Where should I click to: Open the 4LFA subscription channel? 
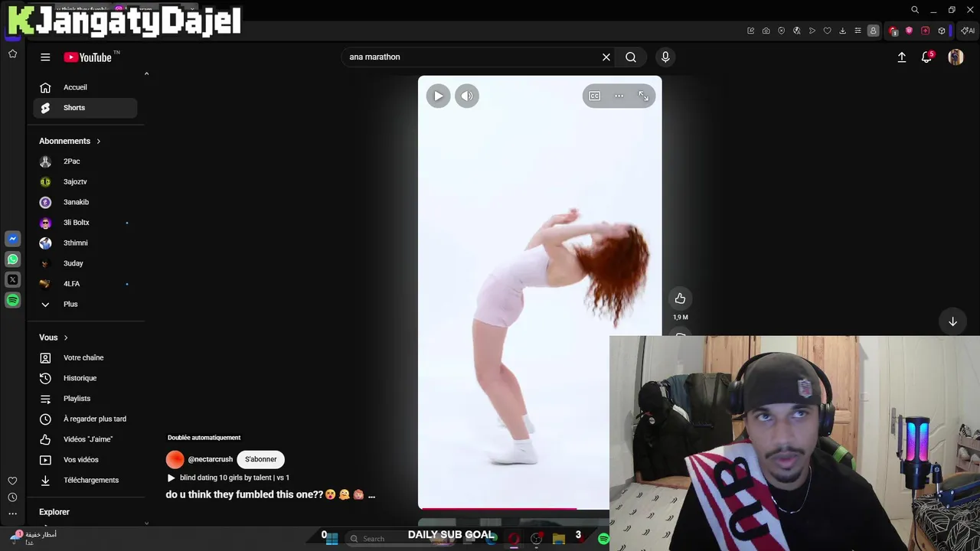coord(85,284)
